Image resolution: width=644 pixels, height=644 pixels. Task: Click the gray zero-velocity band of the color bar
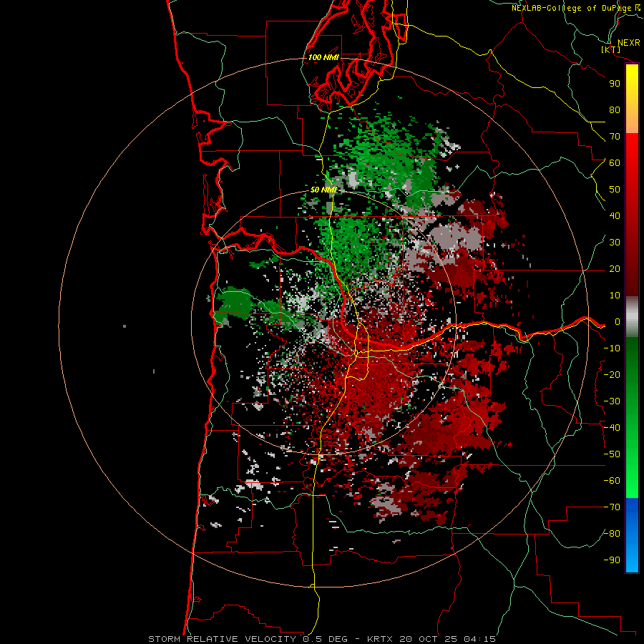[632, 317]
